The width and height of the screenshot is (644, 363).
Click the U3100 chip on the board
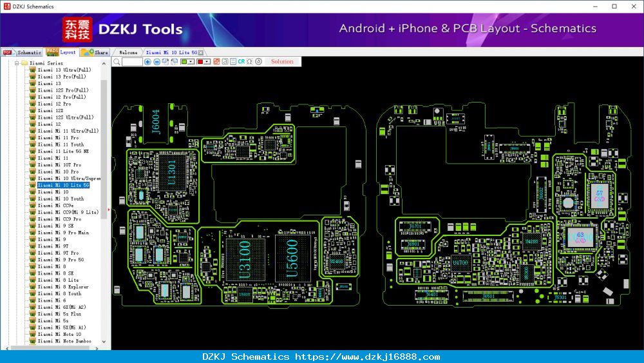(x=245, y=259)
